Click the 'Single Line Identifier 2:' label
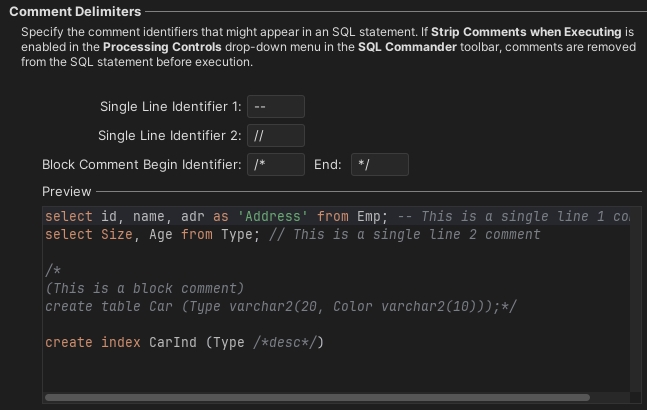The height and width of the screenshot is (410, 647). point(170,136)
